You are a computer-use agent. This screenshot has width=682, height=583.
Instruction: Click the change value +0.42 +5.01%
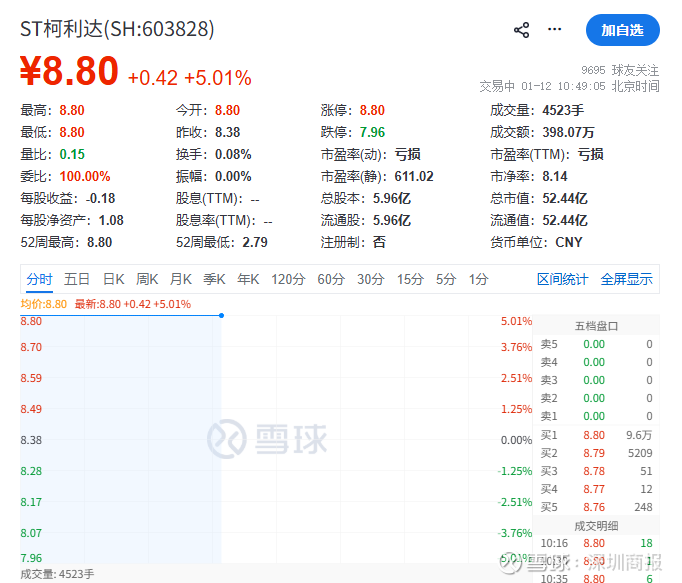[x=190, y=78]
